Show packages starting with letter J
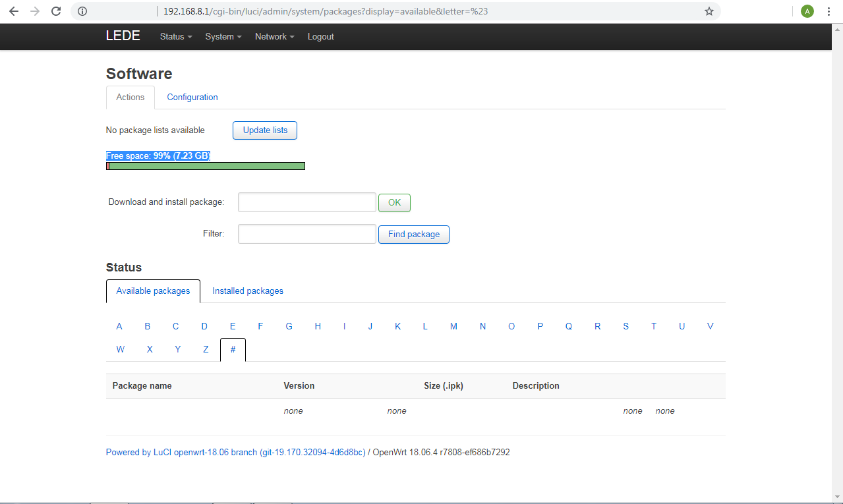Viewport: 843px width, 504px height. (x=370, y=327)
